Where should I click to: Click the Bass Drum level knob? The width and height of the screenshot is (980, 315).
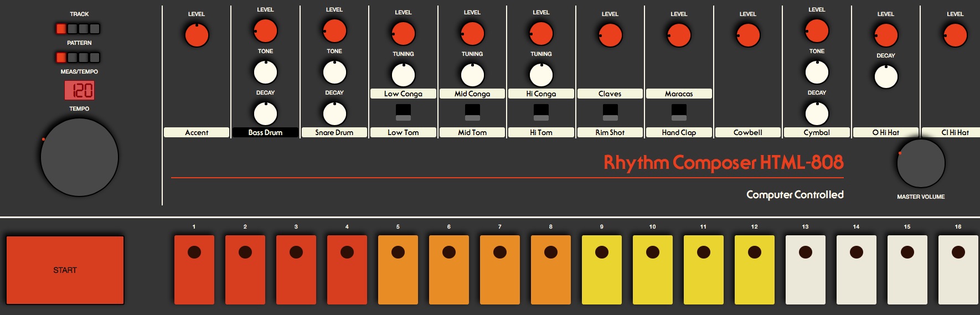(265, 31)
